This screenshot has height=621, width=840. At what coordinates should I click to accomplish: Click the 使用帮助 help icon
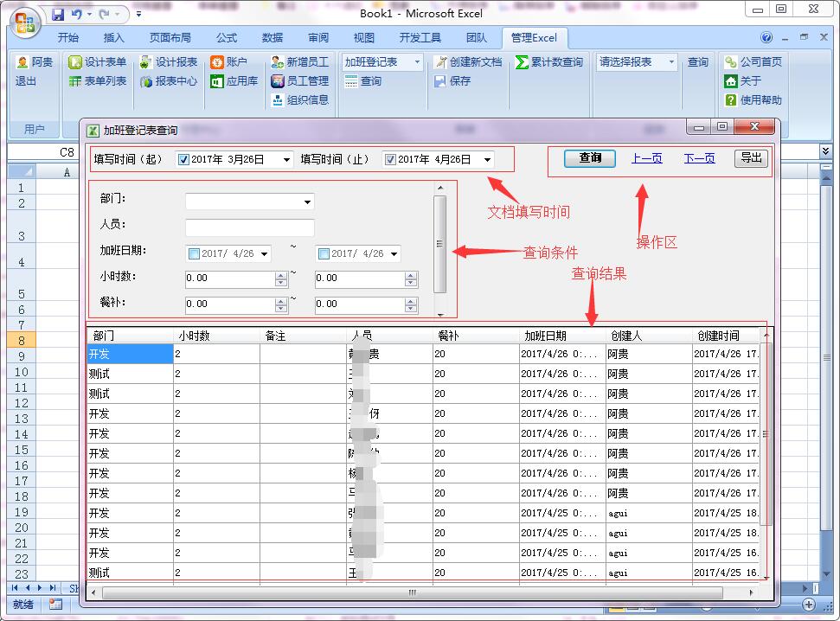pyautogui.click(x=731, y=100)
